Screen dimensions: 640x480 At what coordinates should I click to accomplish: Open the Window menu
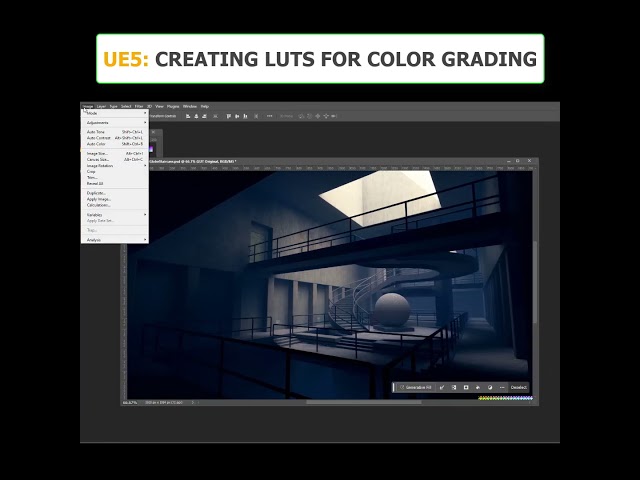tap(190, 107)
